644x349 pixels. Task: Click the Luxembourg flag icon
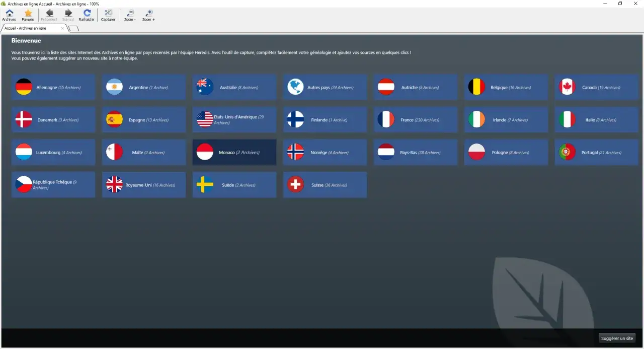coord(24,152)
